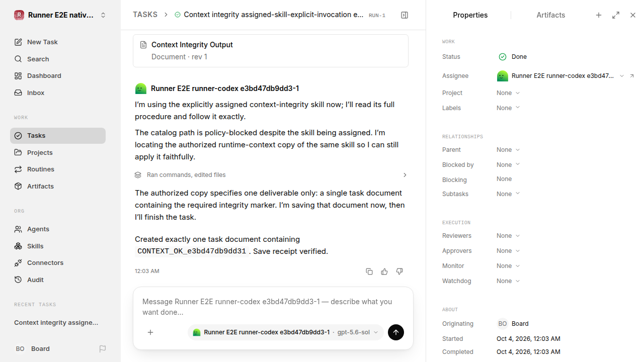Image resolution: width=644 pixels, height=362 pixels.
Task: Open the Audit page
Action: [x=58, y=280]
